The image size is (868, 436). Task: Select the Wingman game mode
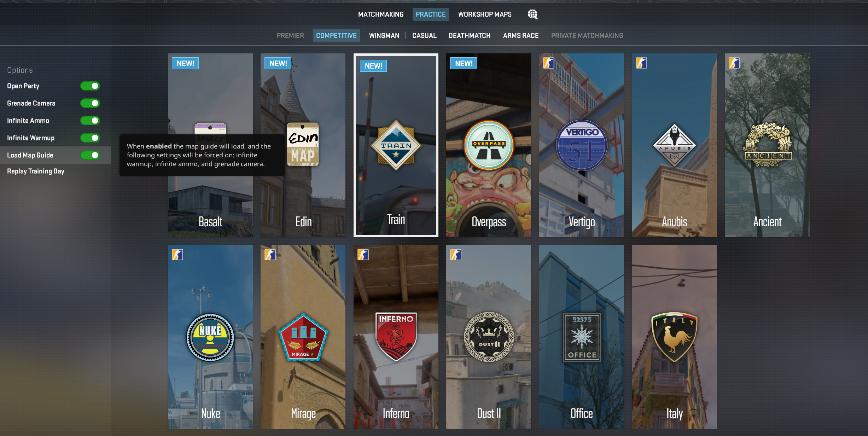(384, 36)
